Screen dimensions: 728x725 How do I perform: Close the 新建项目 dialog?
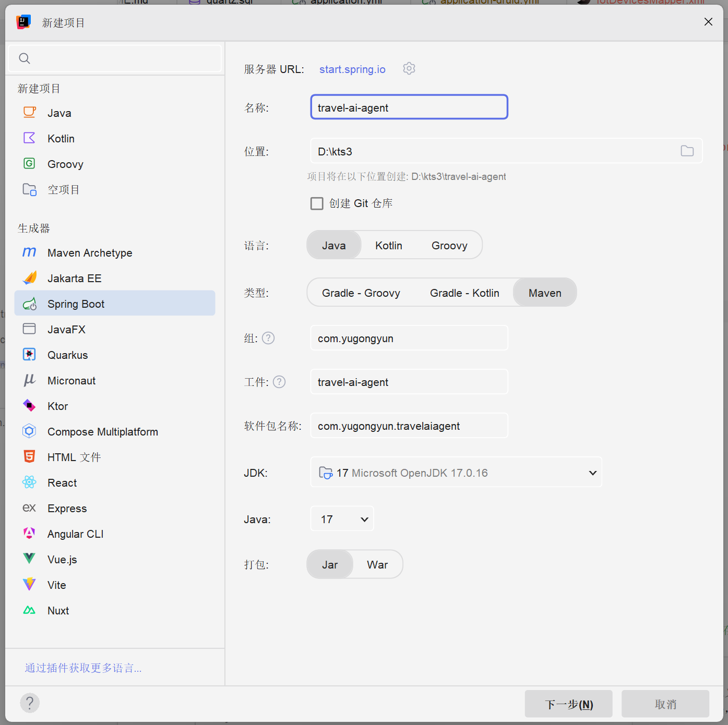tap(708, 21)
